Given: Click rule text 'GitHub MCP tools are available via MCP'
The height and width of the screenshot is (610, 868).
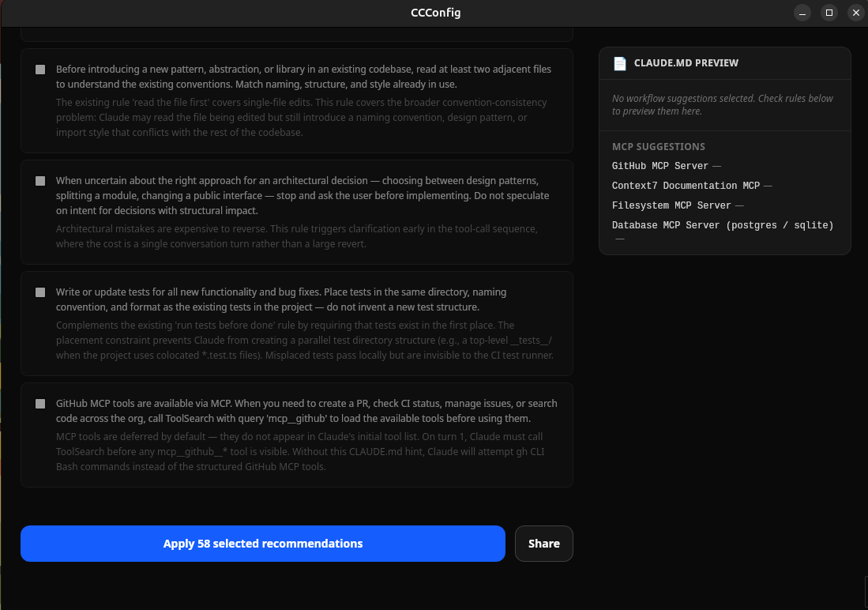Looking at the screenshot, I should pyautogui.click(x=306, y=411).
